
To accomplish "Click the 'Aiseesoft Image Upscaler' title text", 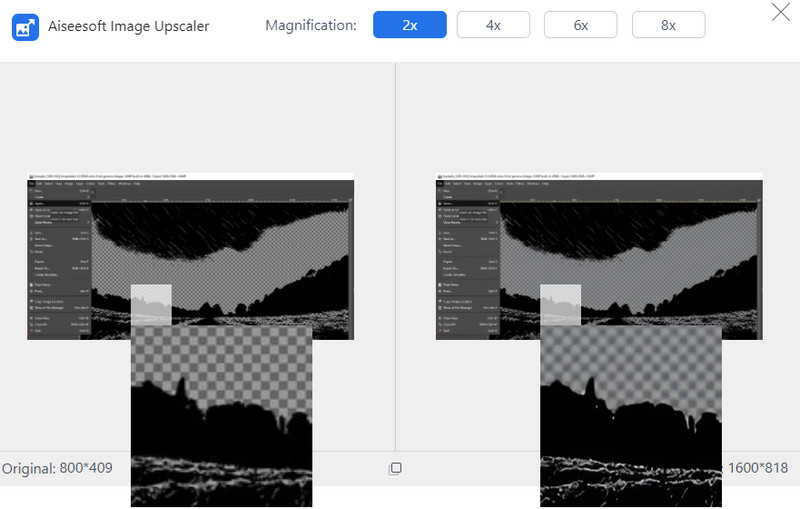I will point(129,26).
